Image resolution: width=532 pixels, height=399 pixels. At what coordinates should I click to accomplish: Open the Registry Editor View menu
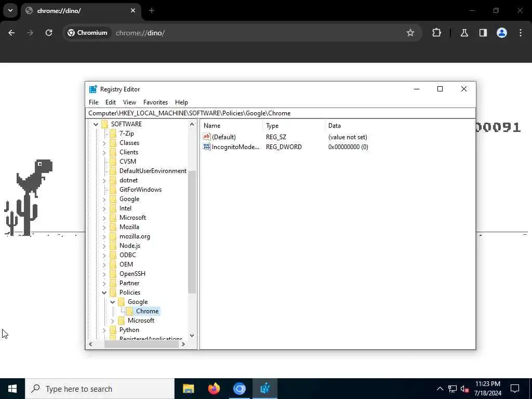[x=129, y=102]
